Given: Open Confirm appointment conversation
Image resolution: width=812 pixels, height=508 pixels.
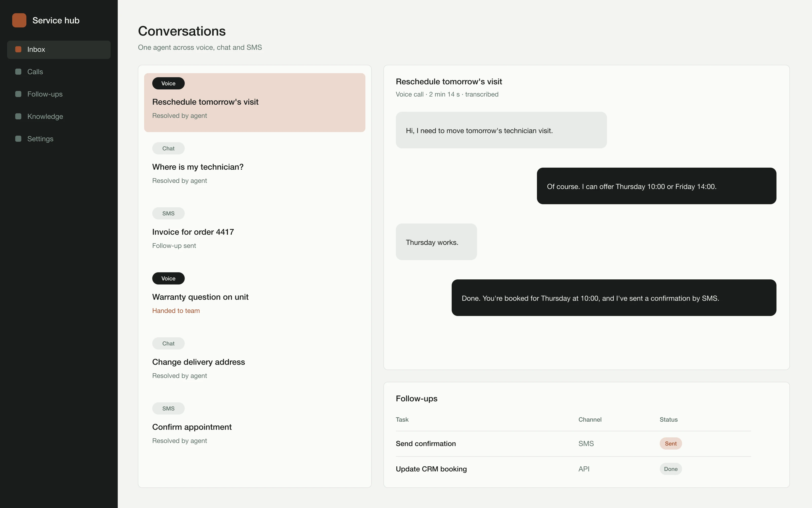Looking at the screenshot, I should point(255,427).
